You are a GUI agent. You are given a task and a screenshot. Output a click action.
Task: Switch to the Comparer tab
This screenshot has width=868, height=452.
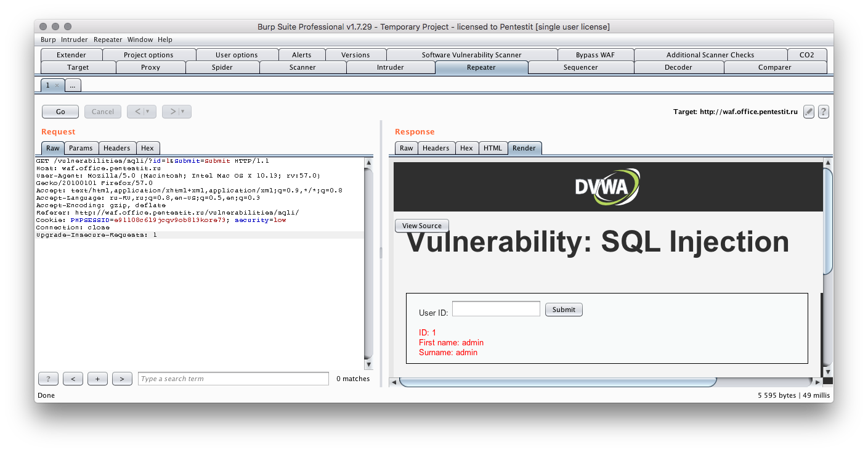point(775,67)
